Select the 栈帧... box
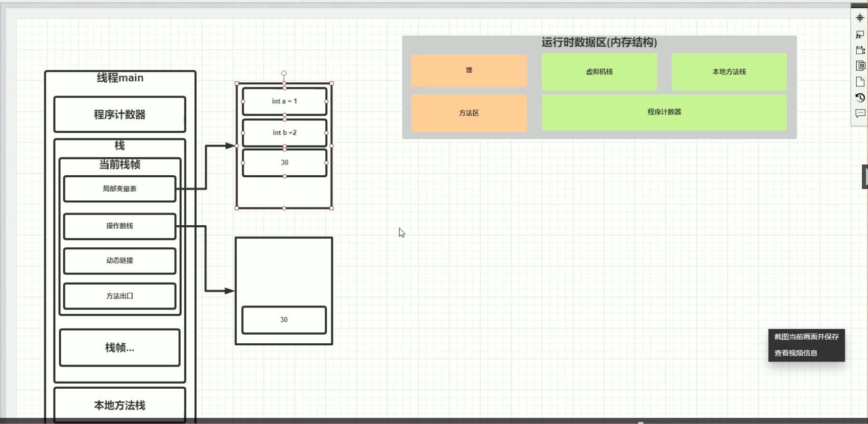The image size is (868, 424). 119,348
